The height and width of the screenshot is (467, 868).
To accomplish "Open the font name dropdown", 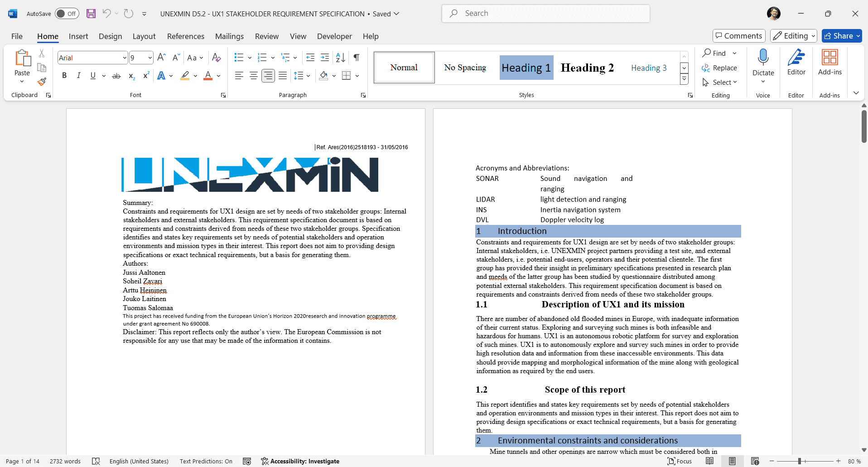I will tap(125, 58).
